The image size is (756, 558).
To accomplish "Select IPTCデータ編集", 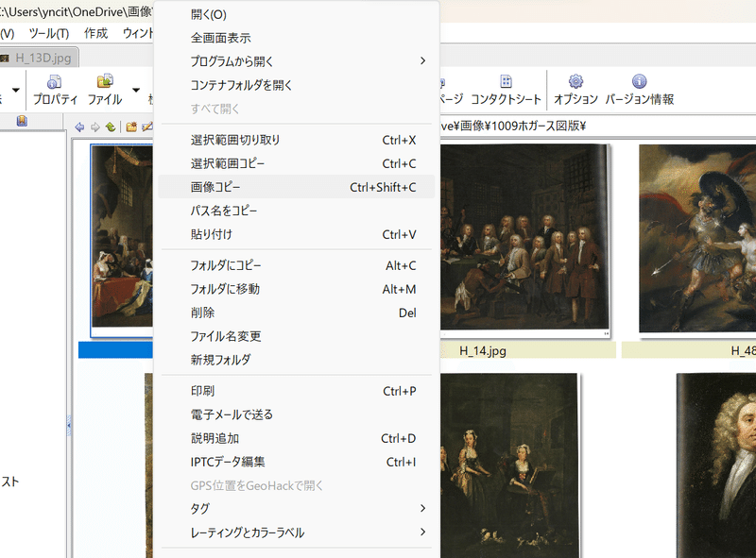I will [297, 462].
